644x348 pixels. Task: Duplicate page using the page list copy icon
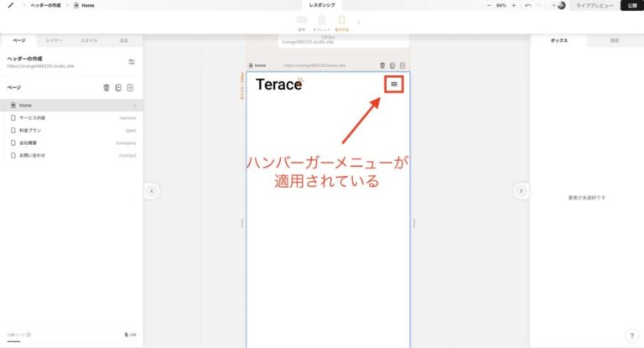(118, 87)
